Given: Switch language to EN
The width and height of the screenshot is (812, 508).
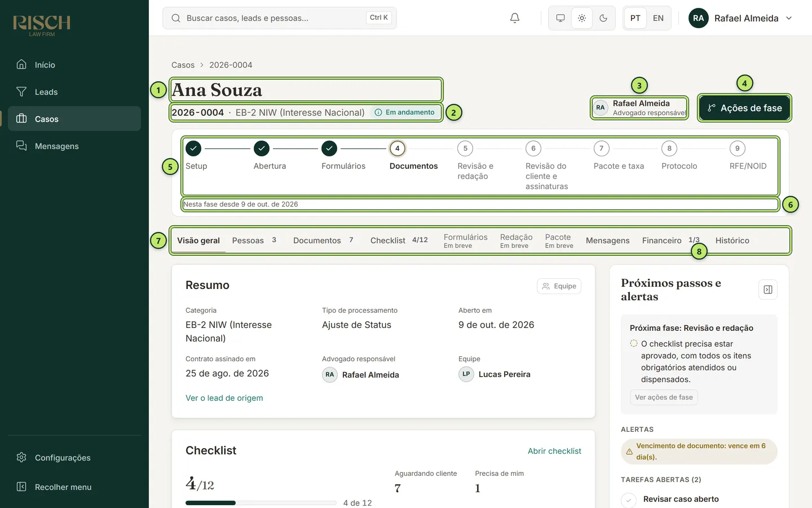Looking at the screenshot, I should coord(658,18).
